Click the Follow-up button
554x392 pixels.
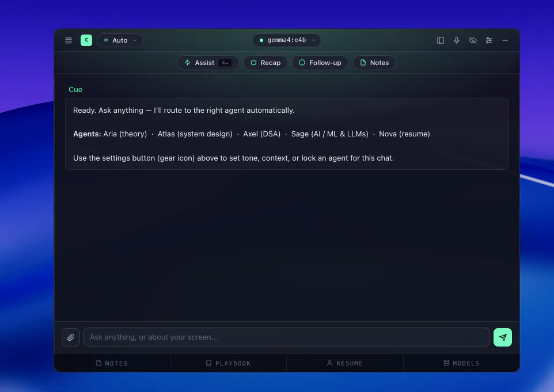point(320,63)
